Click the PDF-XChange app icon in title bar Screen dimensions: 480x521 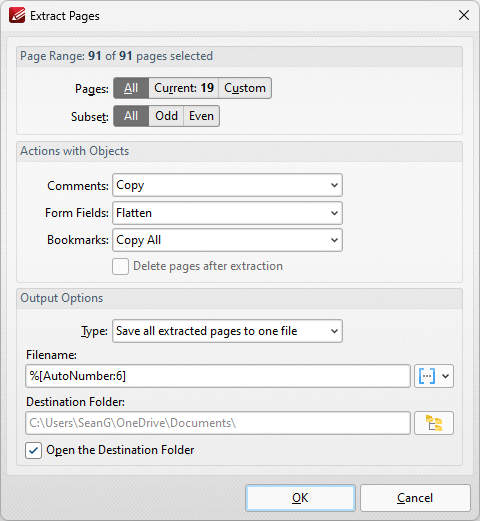point(17,15)
